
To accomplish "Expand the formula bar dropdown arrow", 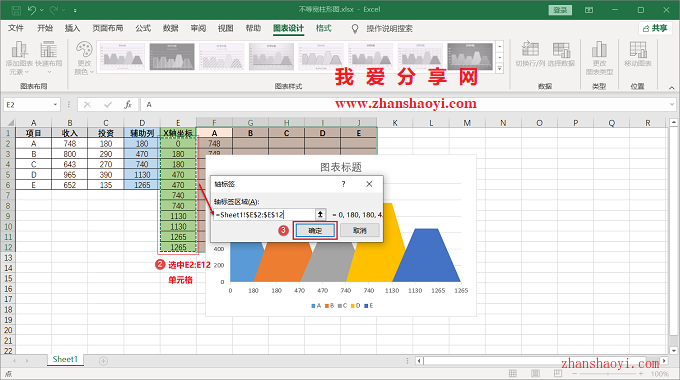I will (x=672, y=105).
